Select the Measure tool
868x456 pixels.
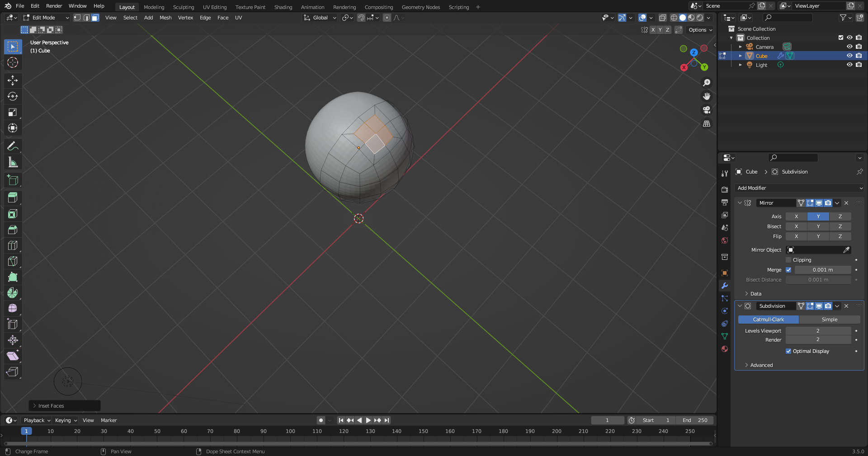pos(13,162)
